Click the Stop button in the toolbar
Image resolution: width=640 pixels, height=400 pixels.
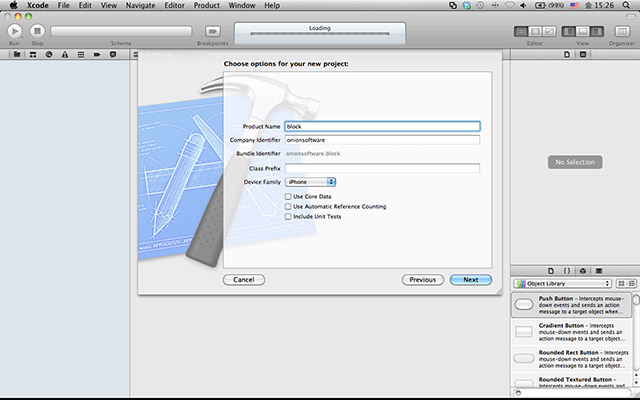pyautogui.click(x=37, y=31)
